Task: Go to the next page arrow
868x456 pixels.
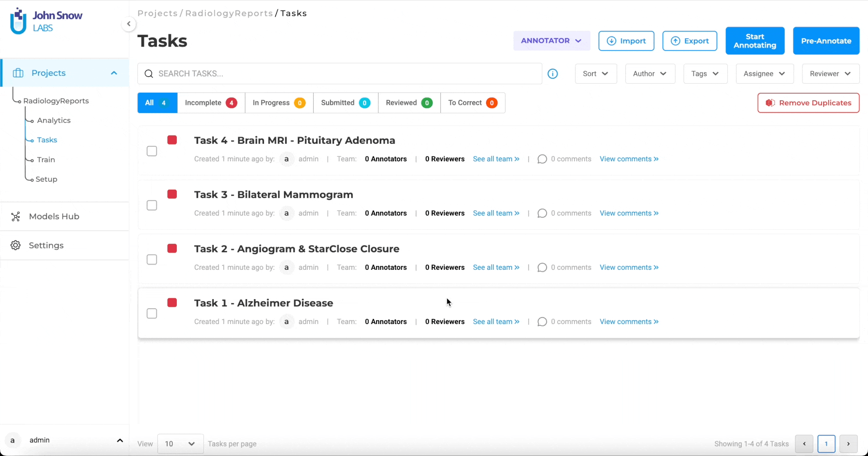Action: click(x=849, y=444)
